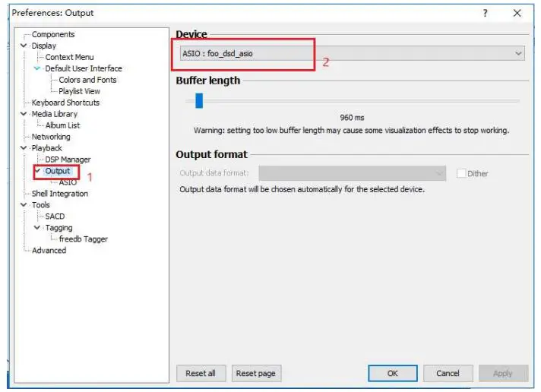Click the Apply button
The width and height of the screenshot is (541, 392).
tap(503, 373)
